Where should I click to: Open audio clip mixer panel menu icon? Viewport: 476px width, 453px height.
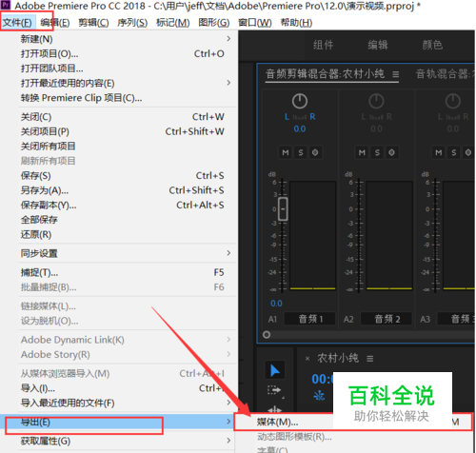(395, 74)
